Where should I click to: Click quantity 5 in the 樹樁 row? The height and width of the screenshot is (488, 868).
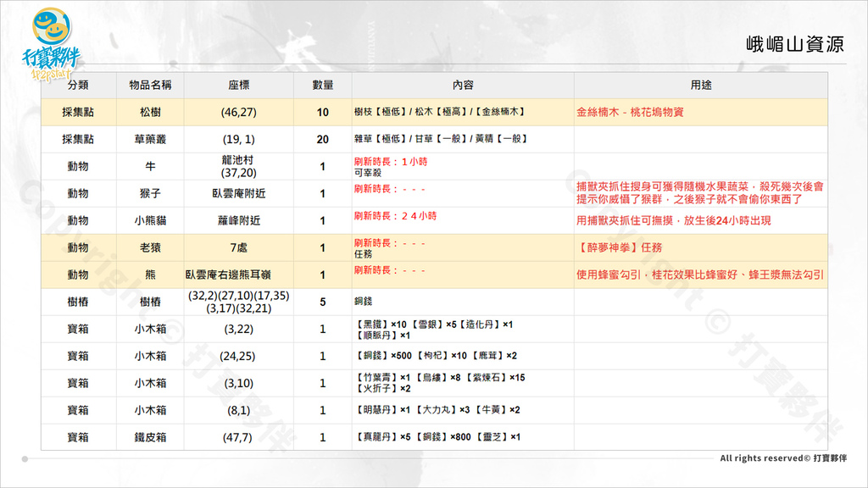coord(323,302)
